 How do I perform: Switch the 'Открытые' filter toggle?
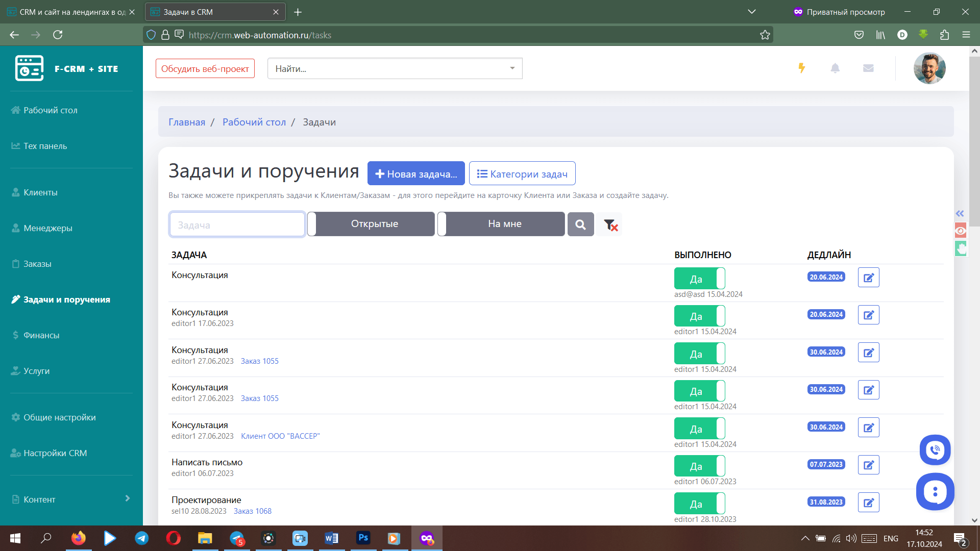click(371, 224)
